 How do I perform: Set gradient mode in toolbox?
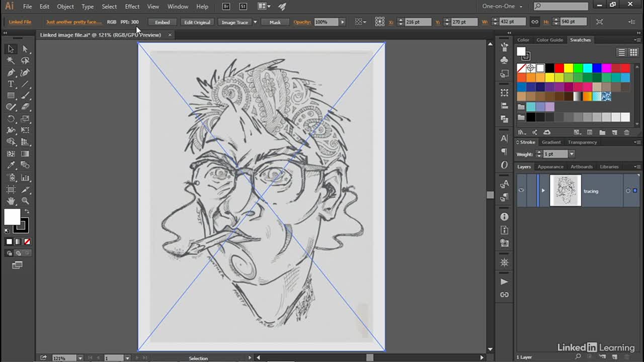click(18, 242)
